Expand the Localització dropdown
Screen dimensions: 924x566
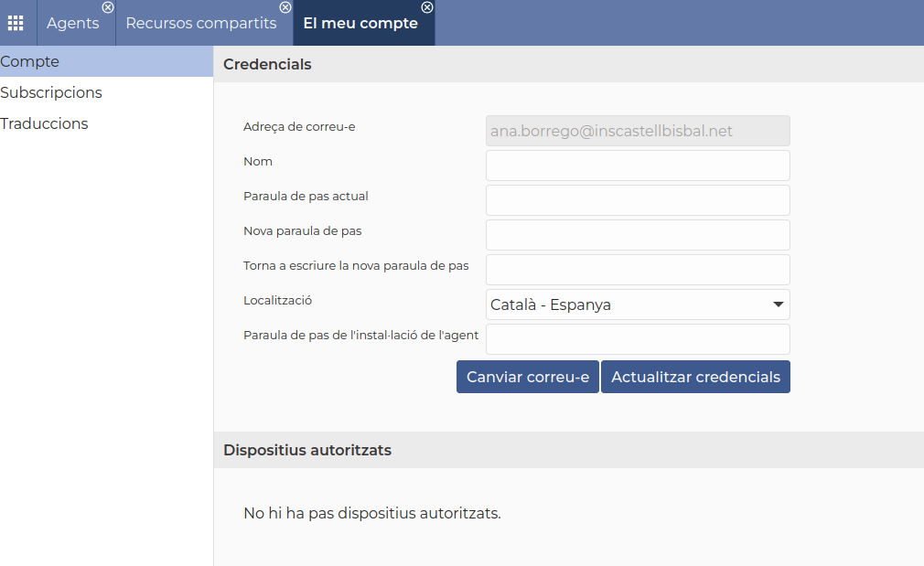[x=638, y=304]
